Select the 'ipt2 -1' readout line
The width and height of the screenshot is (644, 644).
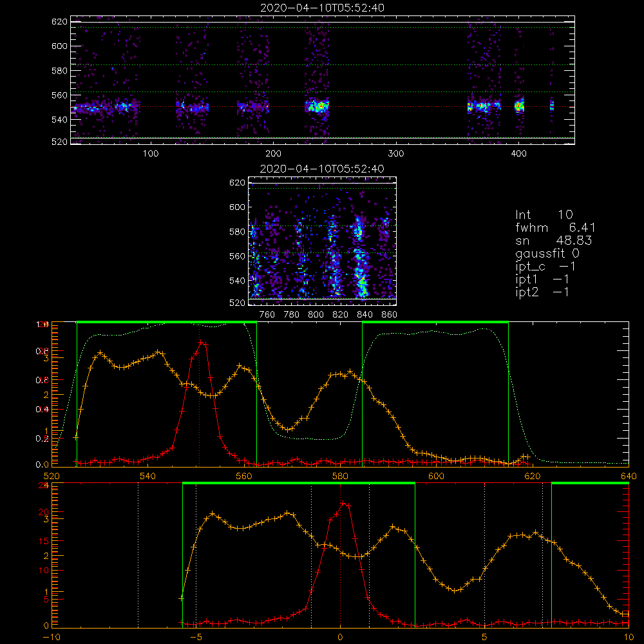pos(542,292)
